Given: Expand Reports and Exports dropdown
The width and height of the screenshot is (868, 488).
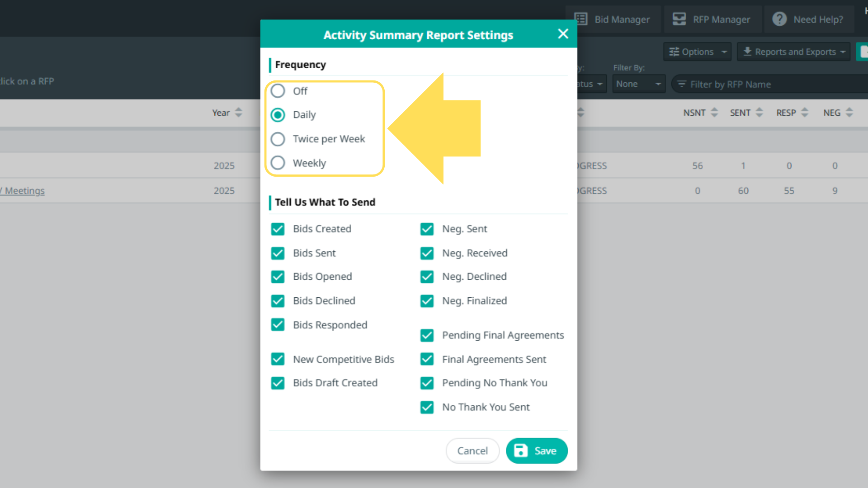Looking at the screenshot, I should [794, 52].
